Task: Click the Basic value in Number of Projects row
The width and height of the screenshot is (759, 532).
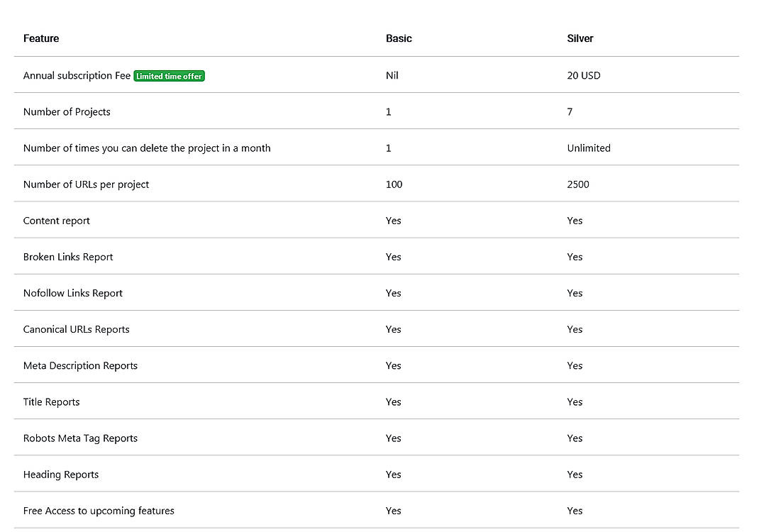Action: tap(388, 112)
